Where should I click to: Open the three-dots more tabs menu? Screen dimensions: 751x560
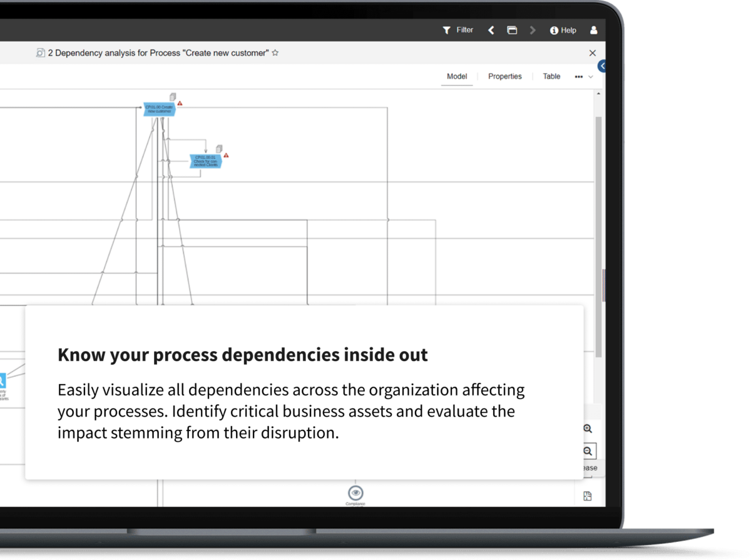coord(578,76)
